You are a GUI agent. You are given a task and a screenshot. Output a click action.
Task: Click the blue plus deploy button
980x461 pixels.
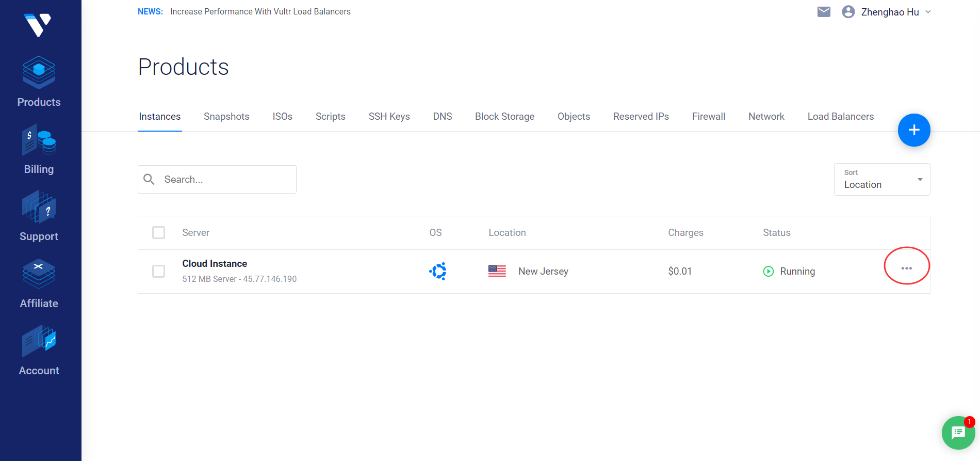914,130
